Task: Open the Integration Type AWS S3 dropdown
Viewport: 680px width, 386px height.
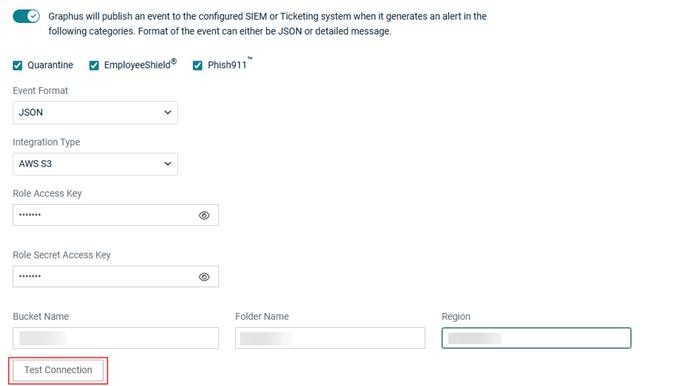Action: 95,164
